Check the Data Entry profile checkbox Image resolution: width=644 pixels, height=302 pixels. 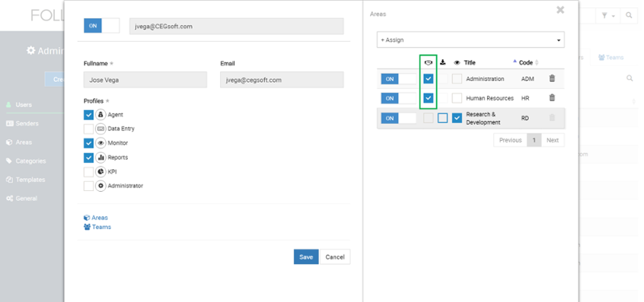click(88, 129)
